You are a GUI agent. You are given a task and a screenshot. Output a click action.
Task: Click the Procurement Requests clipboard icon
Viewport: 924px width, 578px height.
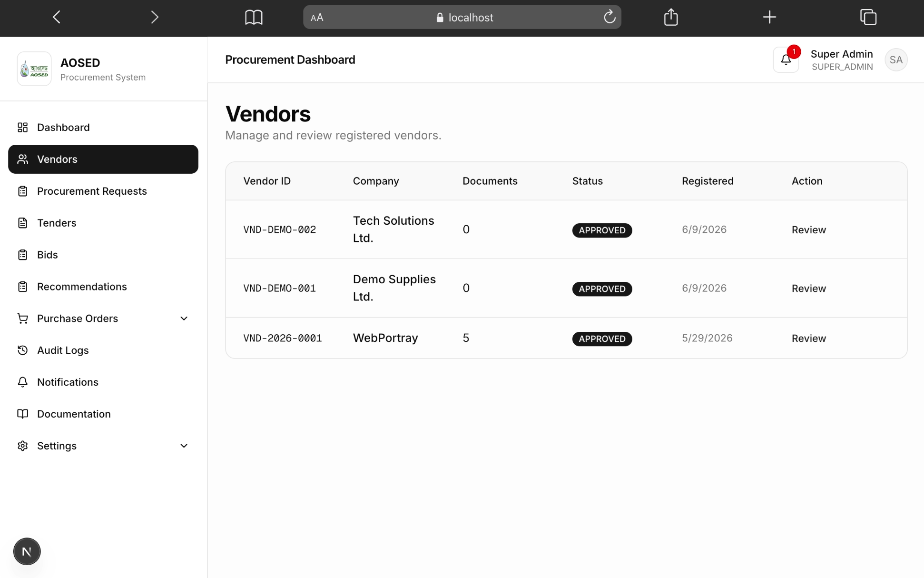click(x=22, y=191)
